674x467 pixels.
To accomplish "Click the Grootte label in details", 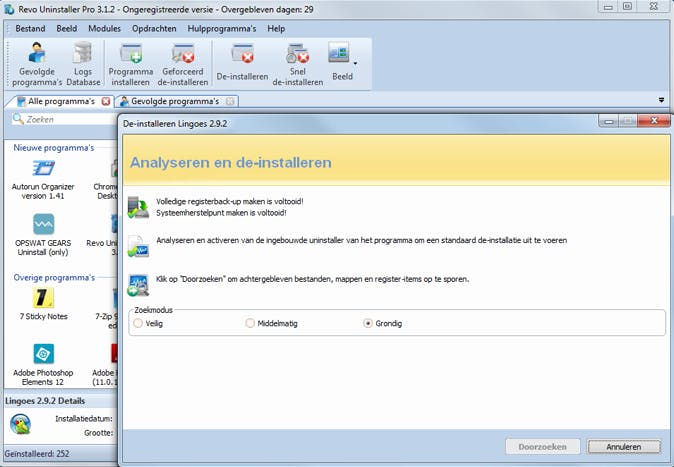I will 98,433.
